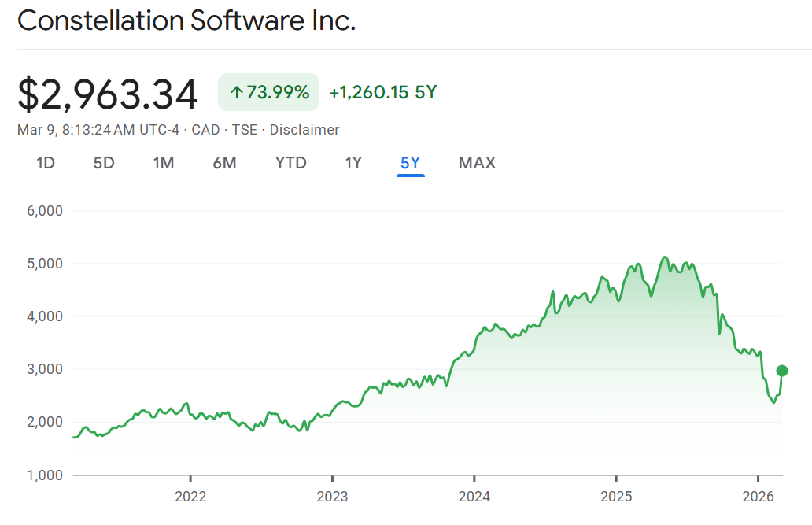This screenshot has height=525, width=812.
Task: Click the Constellation Software Inc. title
Action: (x=186, y=21)
